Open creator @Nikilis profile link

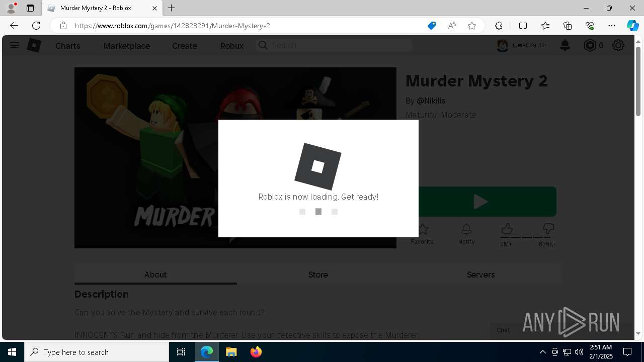tap(431, 101)
